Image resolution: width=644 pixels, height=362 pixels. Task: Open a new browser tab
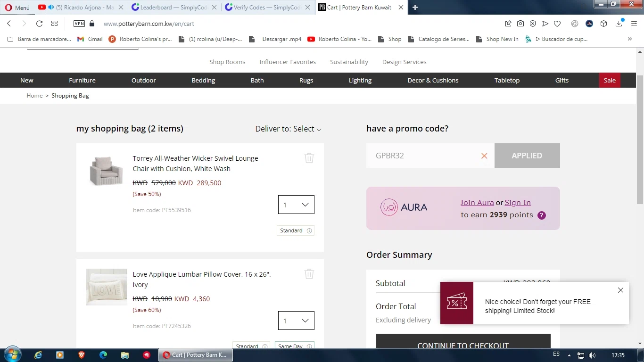pos(415,8)
